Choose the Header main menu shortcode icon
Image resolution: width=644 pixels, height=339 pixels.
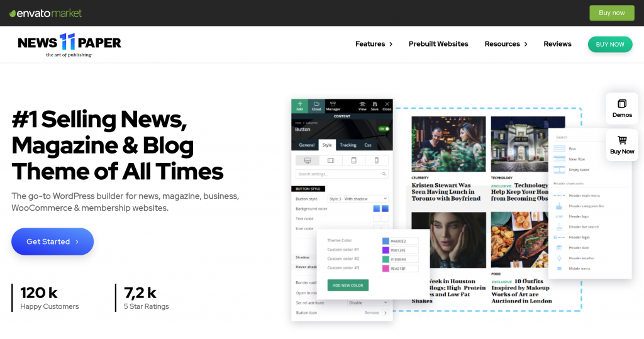click(x=559, y=196)
